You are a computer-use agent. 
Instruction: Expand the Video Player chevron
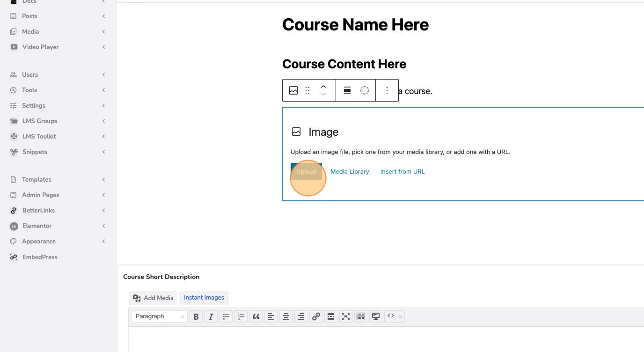tap(103, 47)
